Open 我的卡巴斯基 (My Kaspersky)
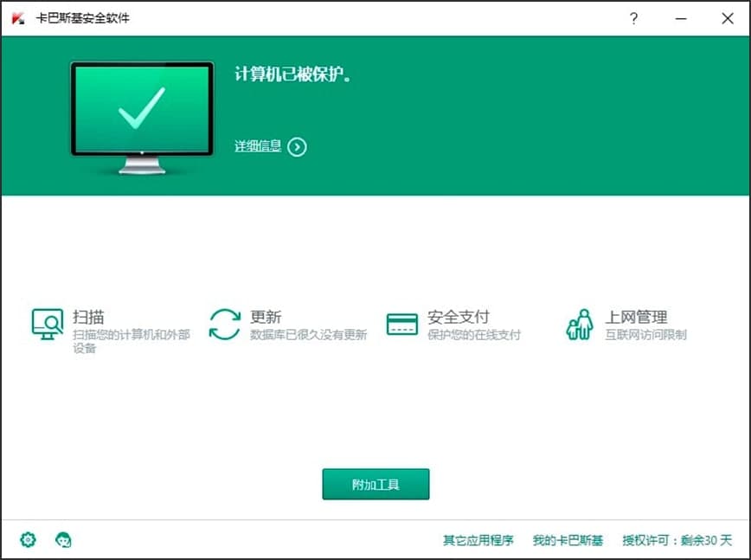This screenshot has width=751, height=560. click(568, 539)
